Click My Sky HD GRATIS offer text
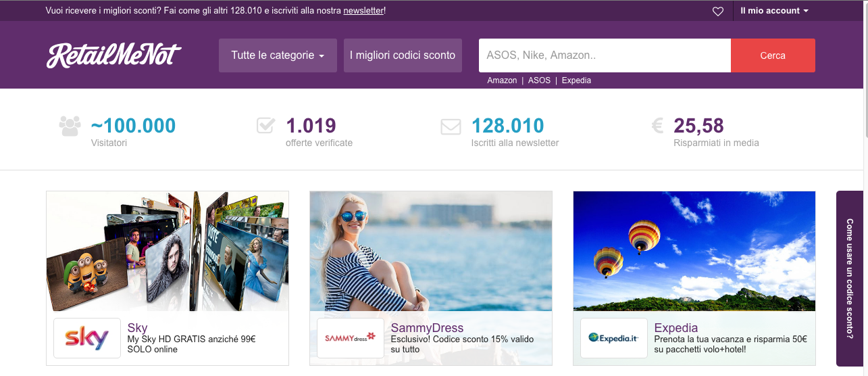868x376 pixels. 191,344
